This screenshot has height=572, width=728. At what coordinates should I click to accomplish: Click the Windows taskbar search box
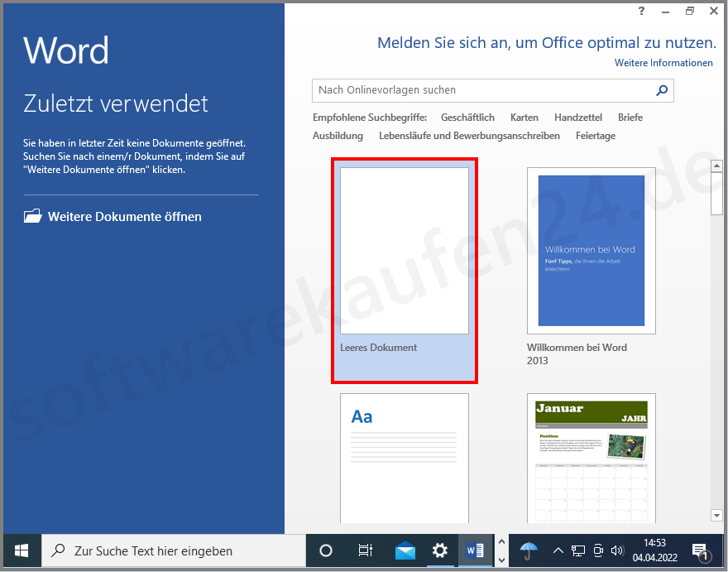coord(174,550)
